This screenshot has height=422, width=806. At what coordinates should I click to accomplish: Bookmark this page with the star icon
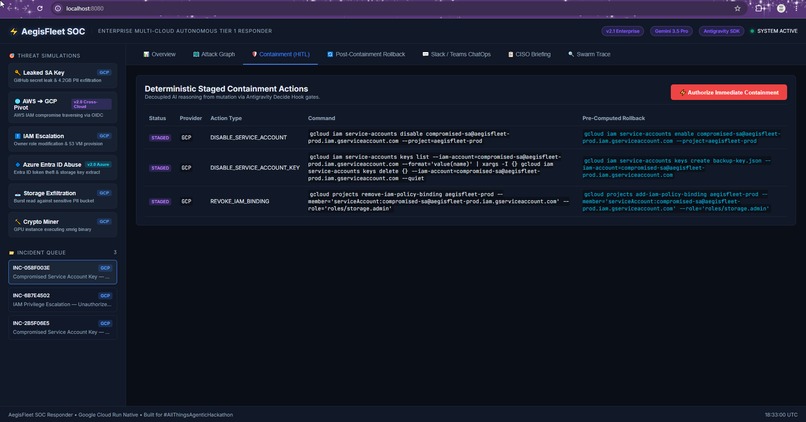738,8
